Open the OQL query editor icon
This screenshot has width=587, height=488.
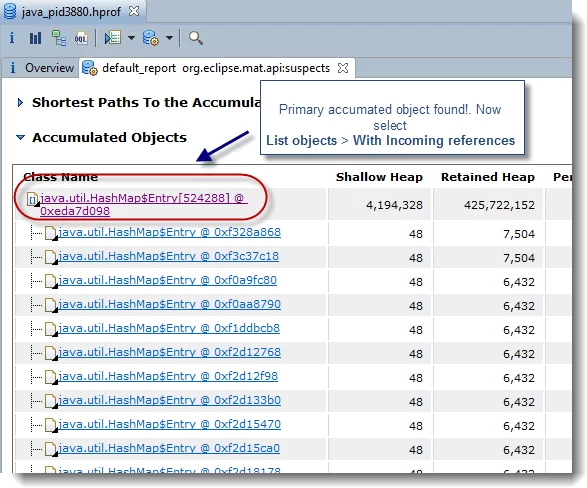81,38
